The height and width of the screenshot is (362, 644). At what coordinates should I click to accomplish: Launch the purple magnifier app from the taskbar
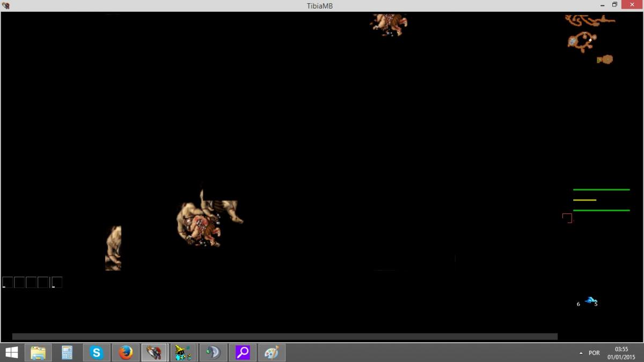pyautogui.click(x=243, y=352)
